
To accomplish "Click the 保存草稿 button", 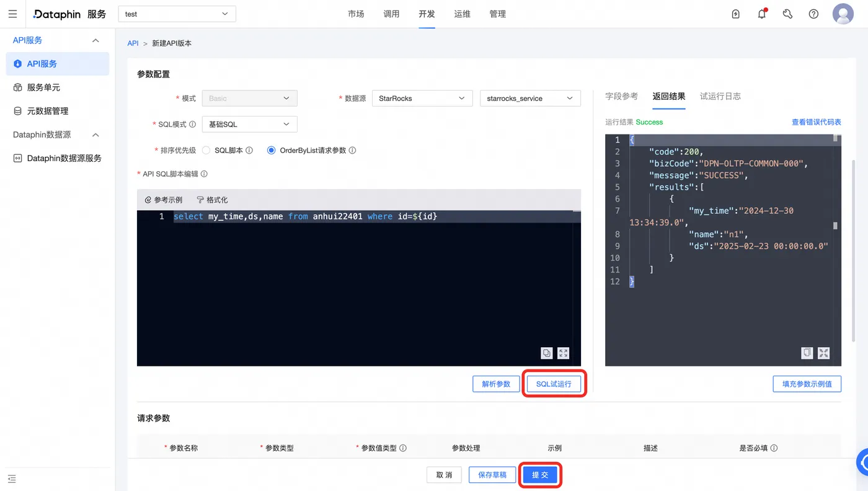I will (x=492, y=475).
